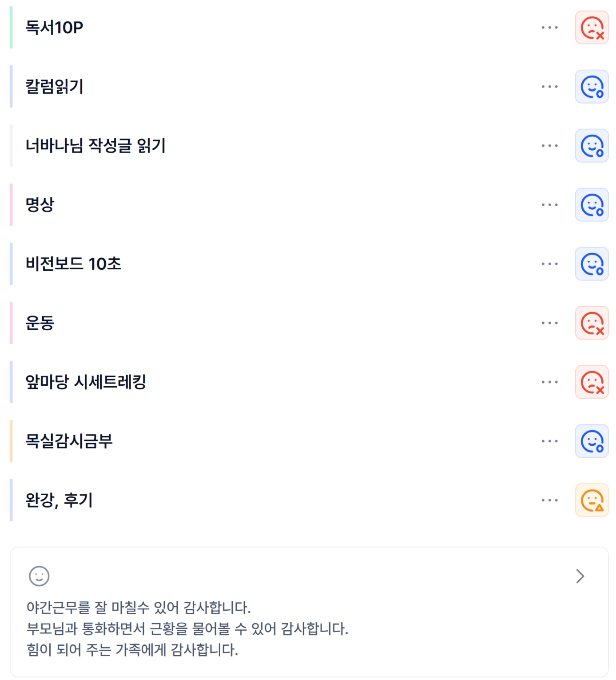Open more options for 독서10P
The width and height of the screenshot is (616, 680).
tap(549, 28)
